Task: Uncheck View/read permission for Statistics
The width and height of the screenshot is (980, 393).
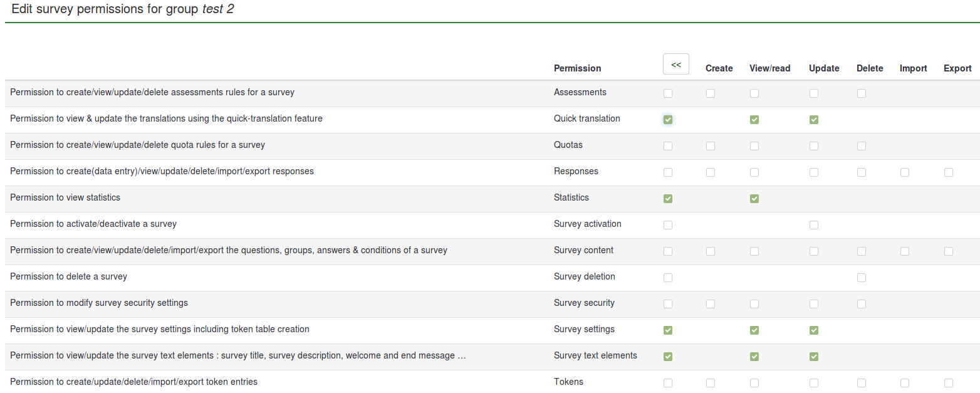Action: pos(754,199)
